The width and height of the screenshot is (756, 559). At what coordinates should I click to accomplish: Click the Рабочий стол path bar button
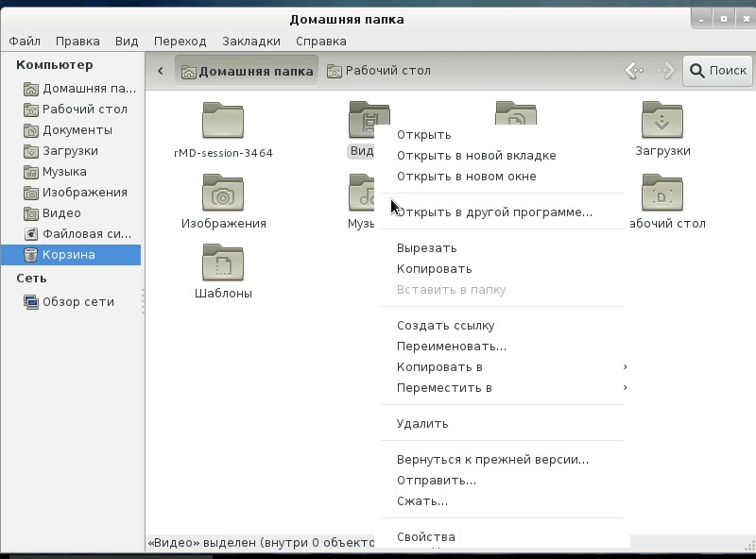379,71
